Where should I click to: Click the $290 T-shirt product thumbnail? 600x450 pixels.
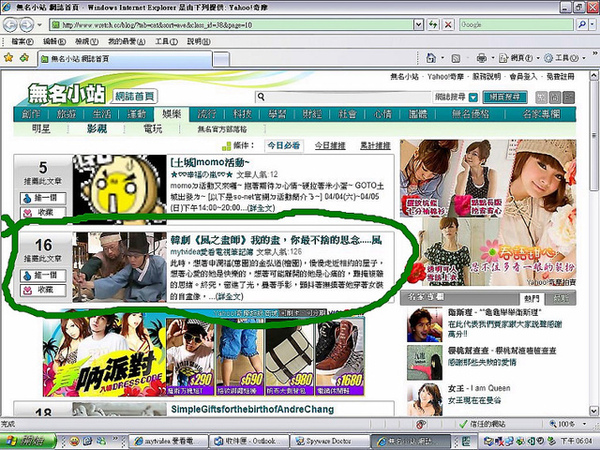pos(190,356)
